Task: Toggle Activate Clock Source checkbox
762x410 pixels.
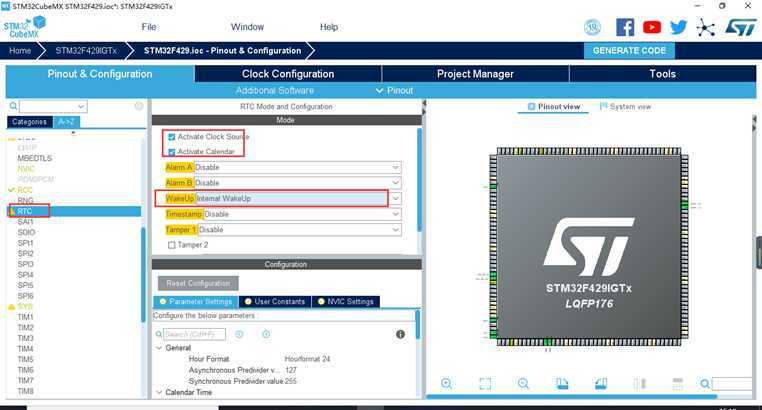Action: (x=172, y=137)
